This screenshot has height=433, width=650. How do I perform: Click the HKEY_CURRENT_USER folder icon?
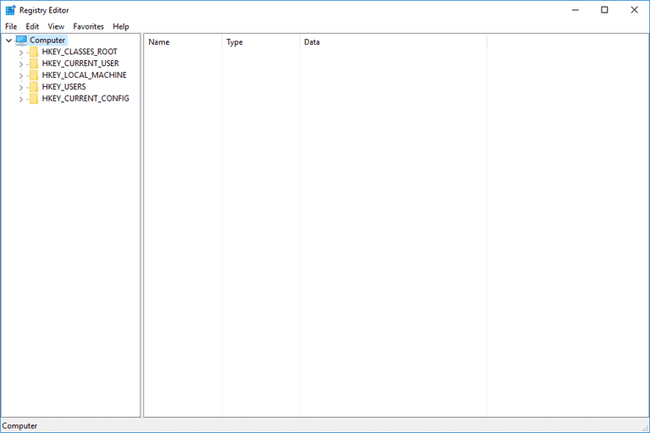(x=34, y=63)
